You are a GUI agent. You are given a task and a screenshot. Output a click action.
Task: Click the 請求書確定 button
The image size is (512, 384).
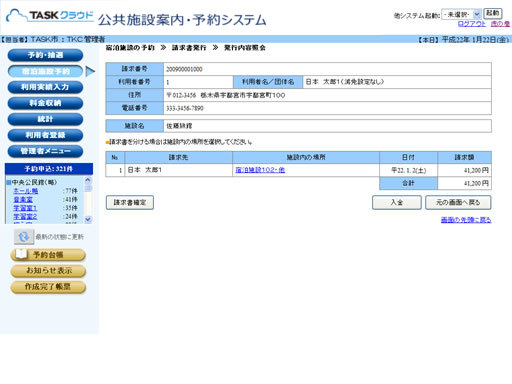[130, 202]
